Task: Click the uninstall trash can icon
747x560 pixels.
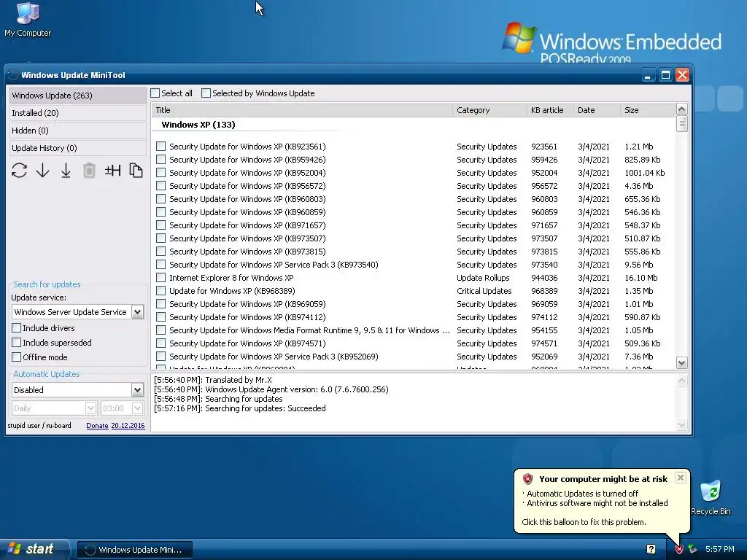Action: tap(89, 171)
